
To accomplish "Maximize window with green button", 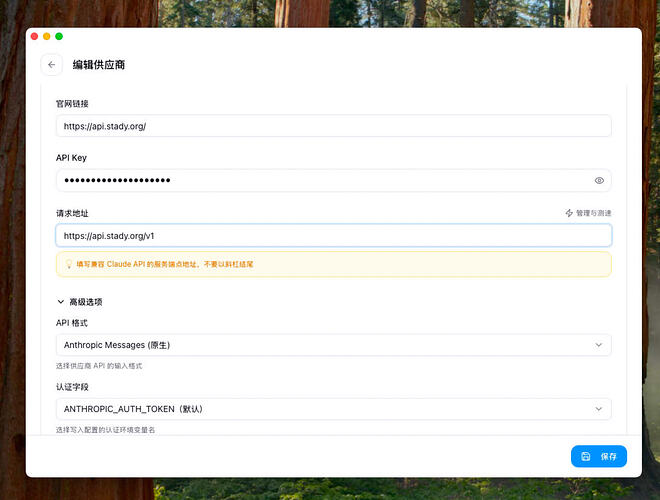I will 59,37.
